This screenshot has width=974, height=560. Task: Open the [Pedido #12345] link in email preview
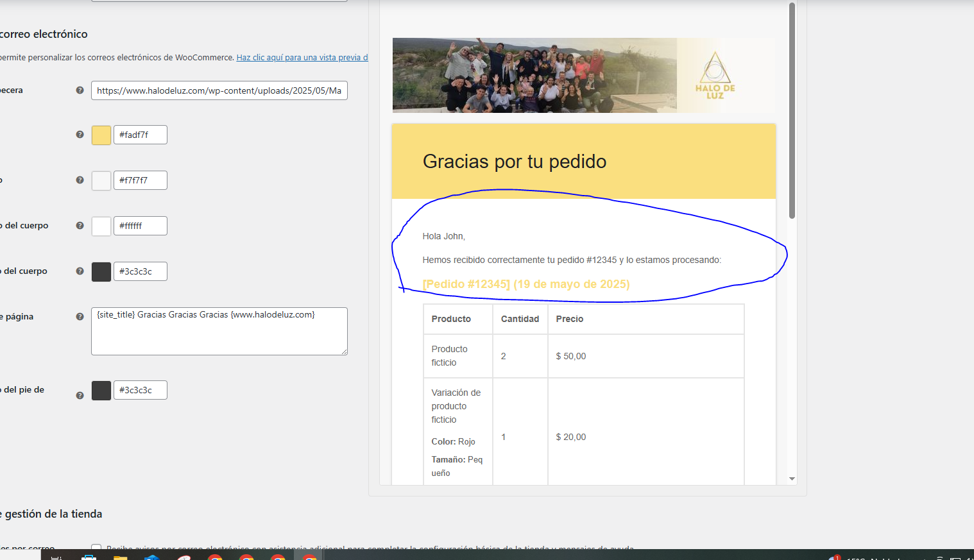pyautogui.click(x=526, y=284)
